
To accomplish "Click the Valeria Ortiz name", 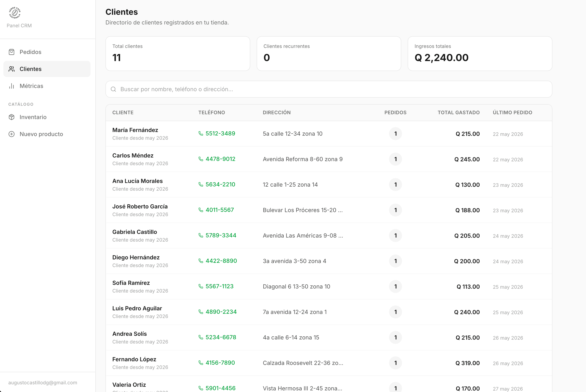I will tap(129, 385).
